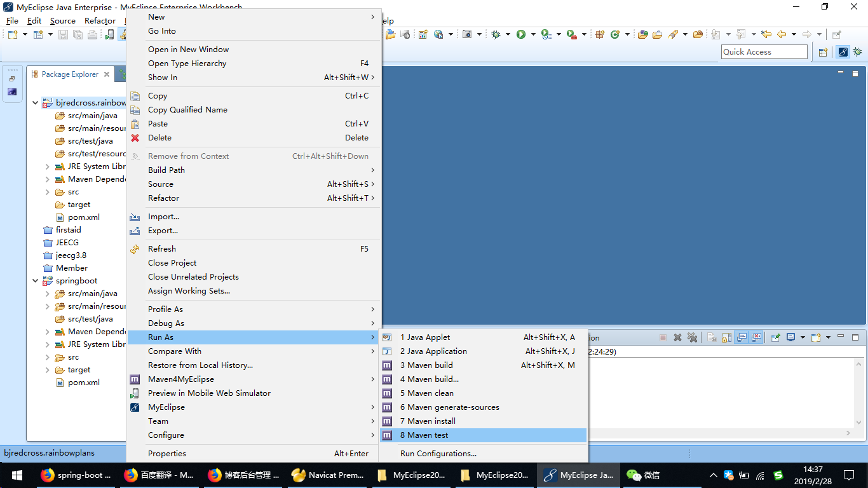Click the Display Selected Console icon

click(791, 337)
